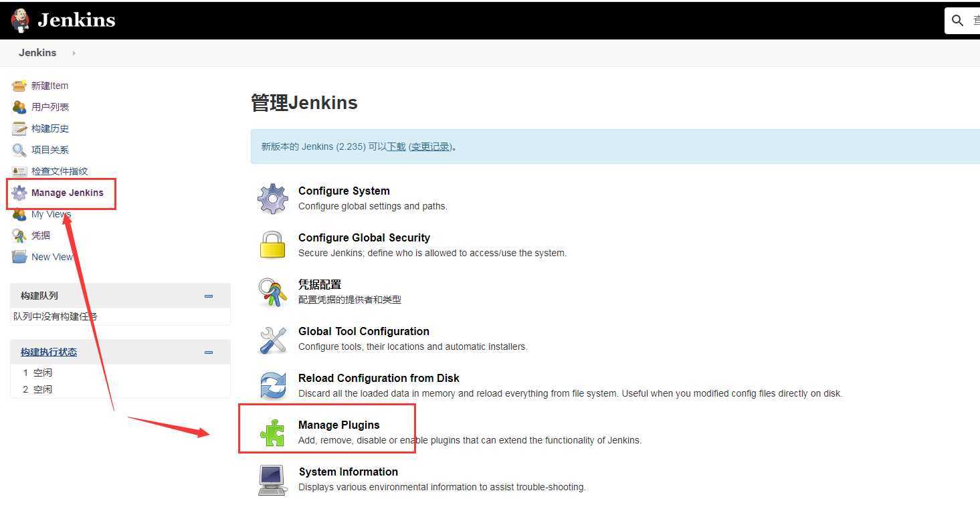Click the 检查文件指纹 fingerprint icon
Image resolution: width=980 pixels, height=509 pixels.
pos(19,171)
